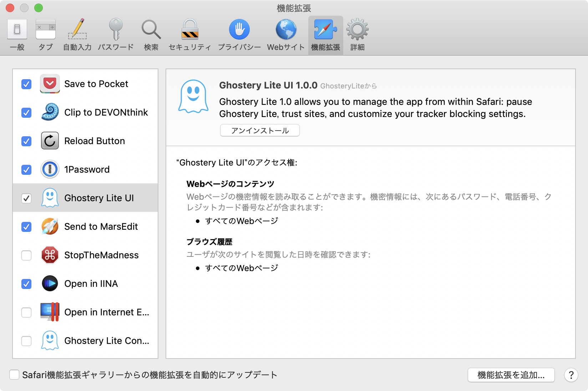Click the Open in Internet E... icon
The height and width of the screenshot is (391, 588).
tap(50, 312)
